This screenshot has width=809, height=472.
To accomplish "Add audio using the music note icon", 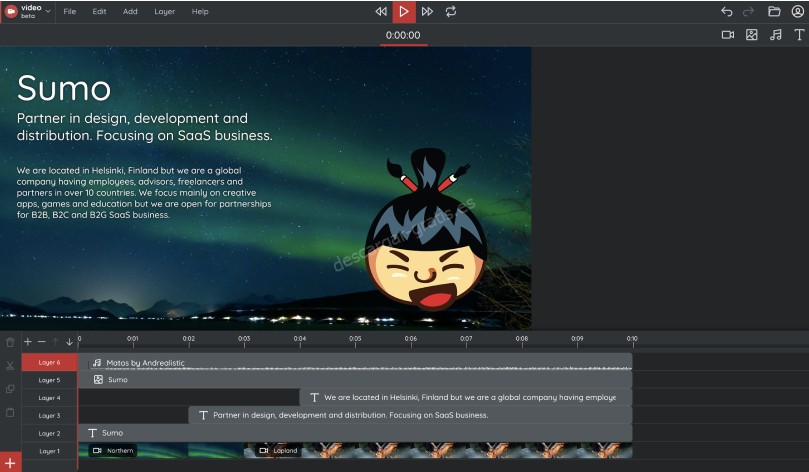I will (x=776, y=35).
